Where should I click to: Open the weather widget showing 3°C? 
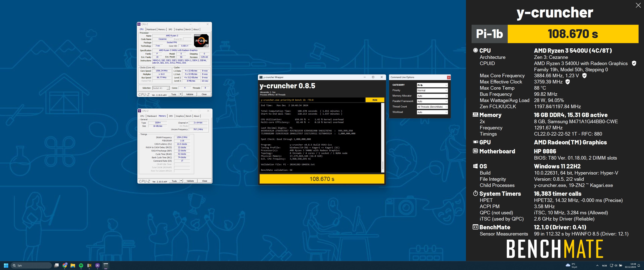[571, 265]
